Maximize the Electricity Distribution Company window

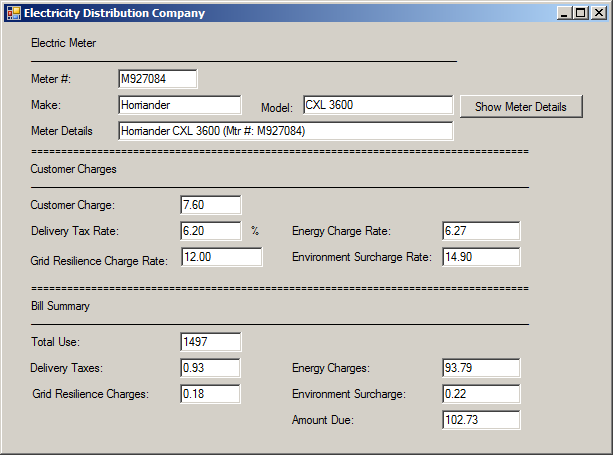pyautogui.click(x=581, y=13)
